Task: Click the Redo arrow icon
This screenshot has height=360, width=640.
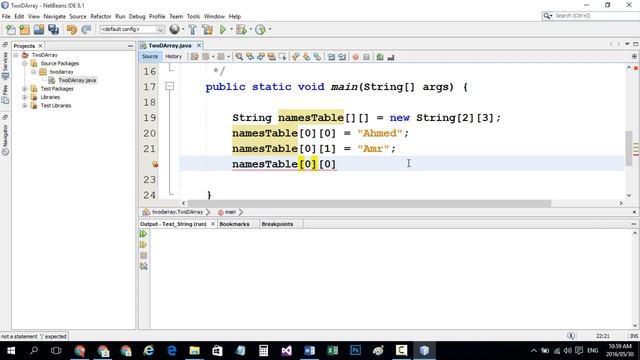Action: click(x=86, y=29)
